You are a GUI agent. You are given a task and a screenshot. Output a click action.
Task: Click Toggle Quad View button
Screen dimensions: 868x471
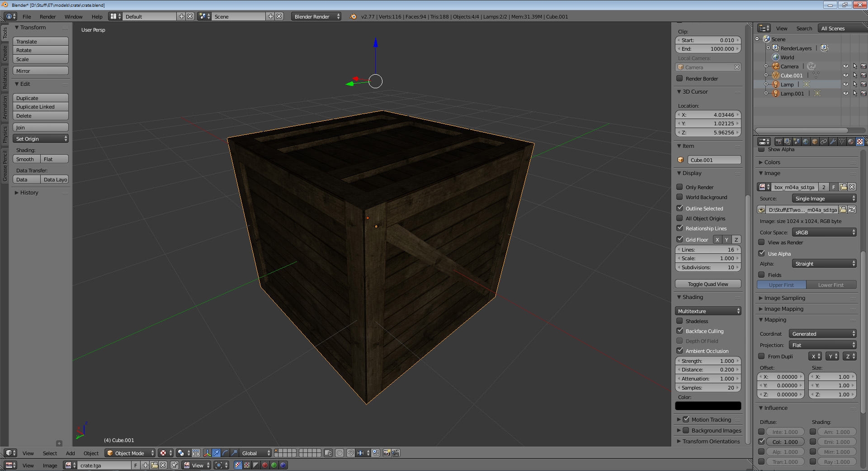pyautogui.click(x=708, y=284)
